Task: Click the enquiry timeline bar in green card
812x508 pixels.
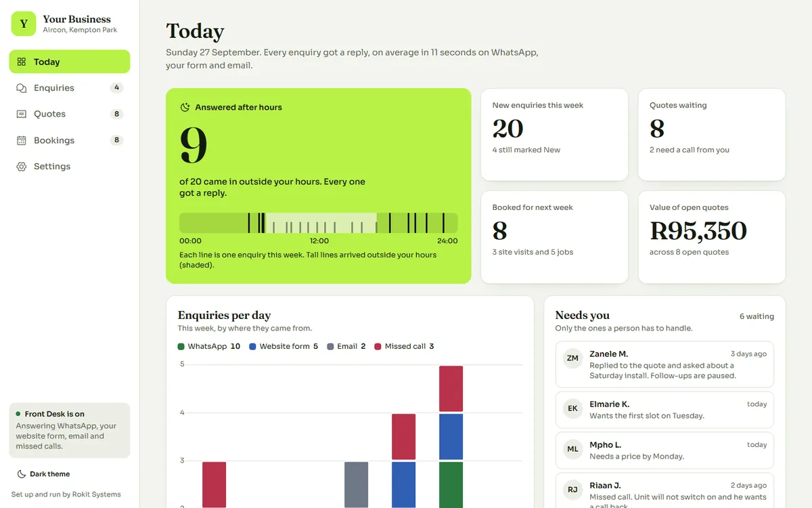Action: point(319,223)
